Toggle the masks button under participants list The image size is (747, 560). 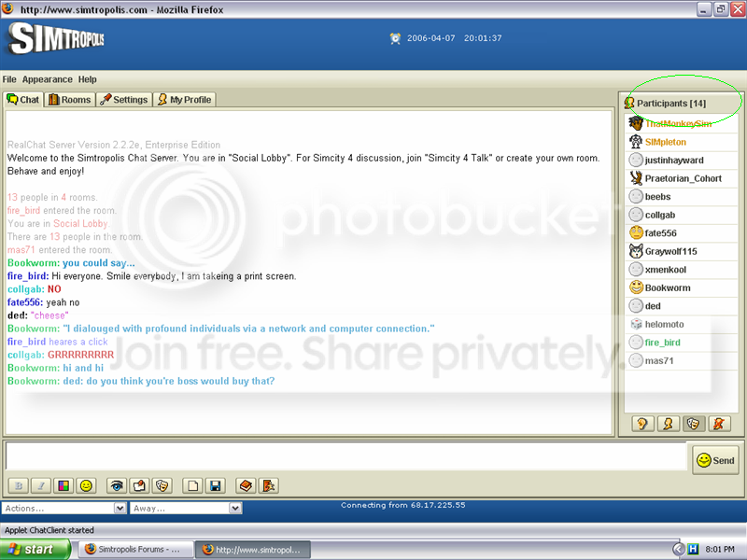tap(694, 424)
